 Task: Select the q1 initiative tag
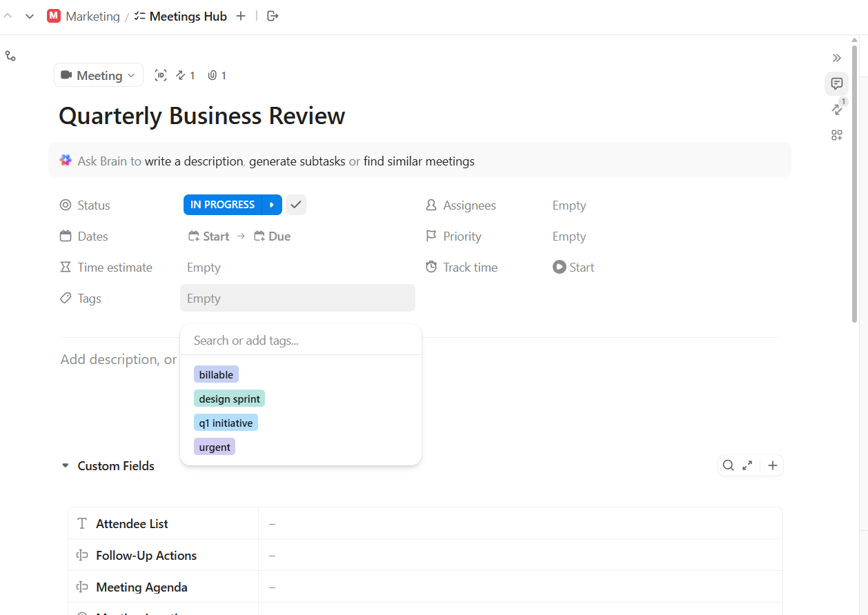(226, 422)
